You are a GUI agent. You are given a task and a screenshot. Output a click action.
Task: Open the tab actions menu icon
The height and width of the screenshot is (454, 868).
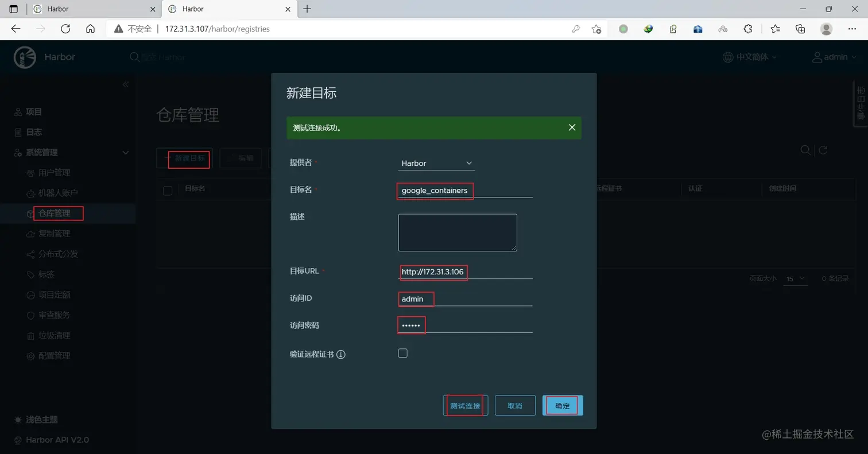[x=14, y=9]
